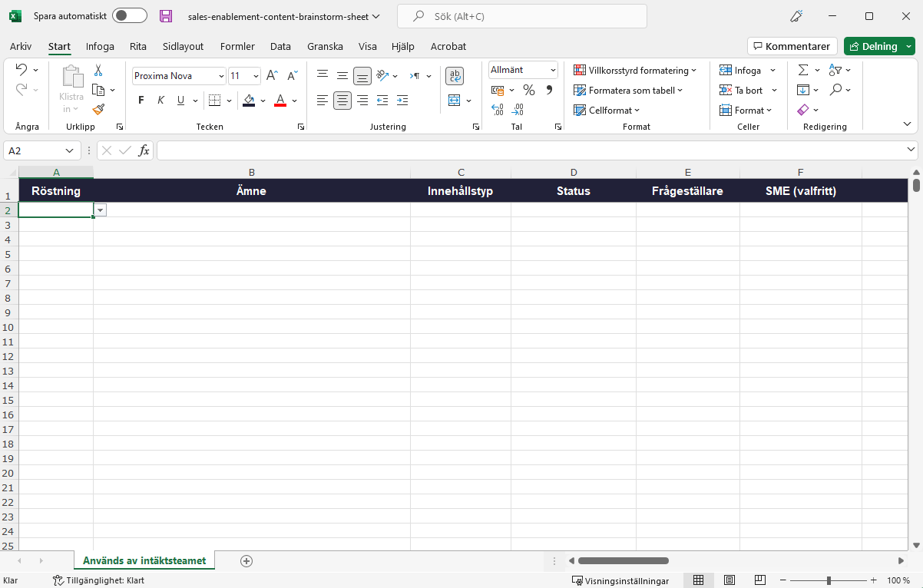
Task: Open the Kommentarer panel
Action: [x=792, y=45]
